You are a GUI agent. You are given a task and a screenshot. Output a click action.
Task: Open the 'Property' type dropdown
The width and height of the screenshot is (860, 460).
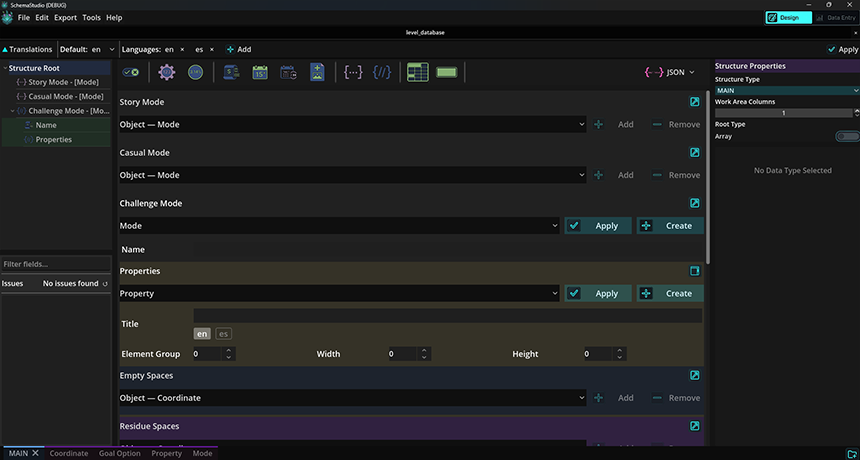click(339, 293)
